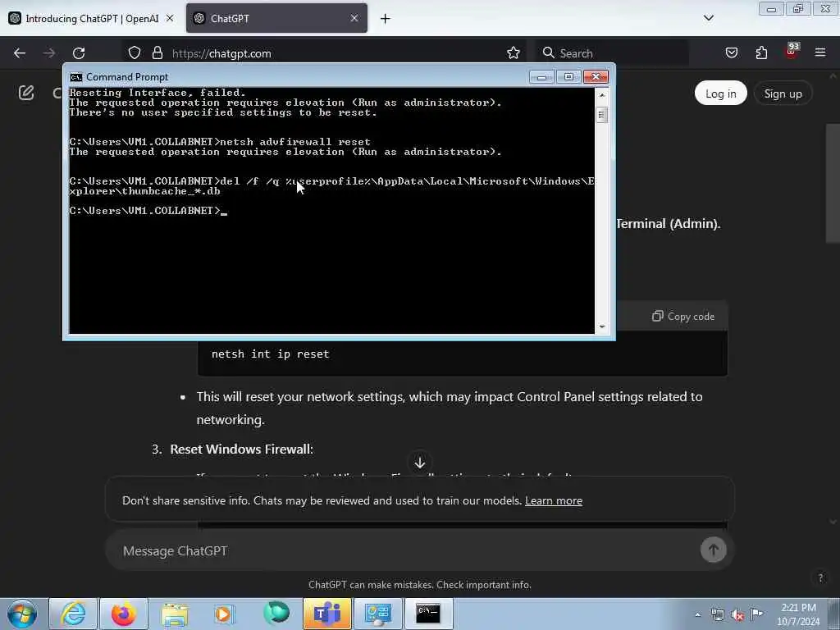The height and width of the screenshot is (630, 840).
Task: Click the 'netsh int ip reset' code text
Action: [x=271, y=354]
